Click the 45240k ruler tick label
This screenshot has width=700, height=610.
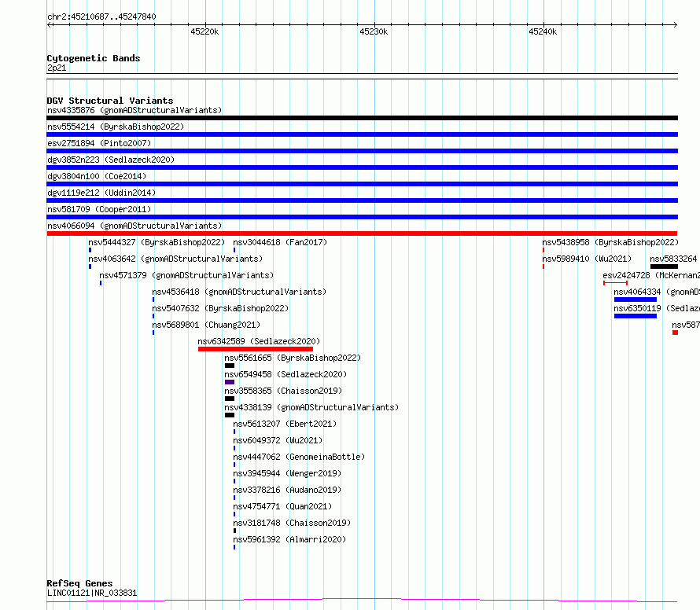pos(543,31)
